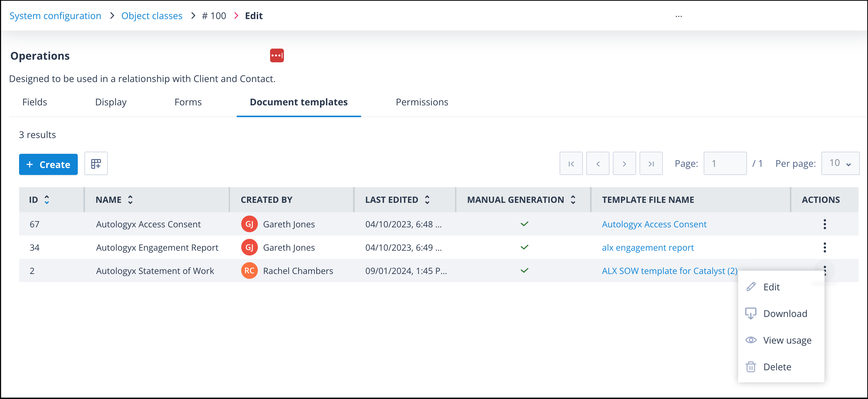Screen dimensions: 868x399
Task: Open actions menu for Autologyx Engagement Report
Action: tap(824, 247)
